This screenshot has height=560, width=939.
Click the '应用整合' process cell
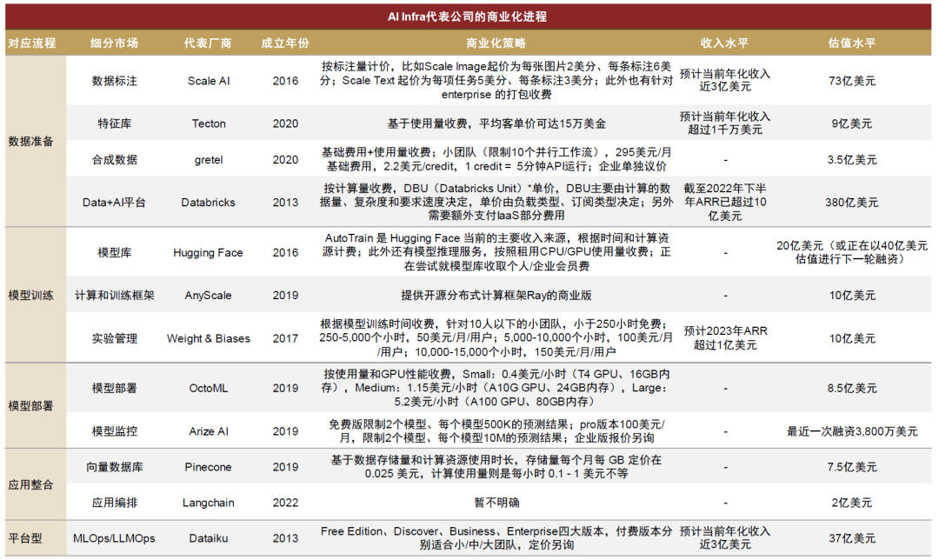coord(31,484)
